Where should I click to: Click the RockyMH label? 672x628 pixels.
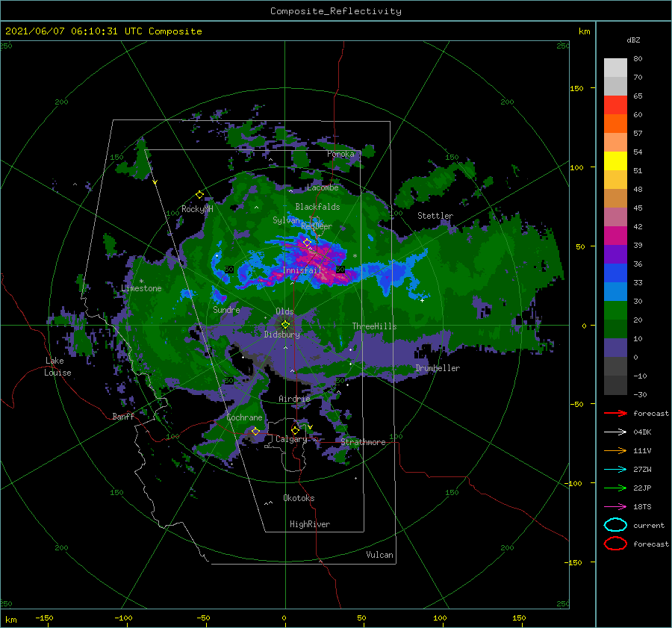coord(197,209)
